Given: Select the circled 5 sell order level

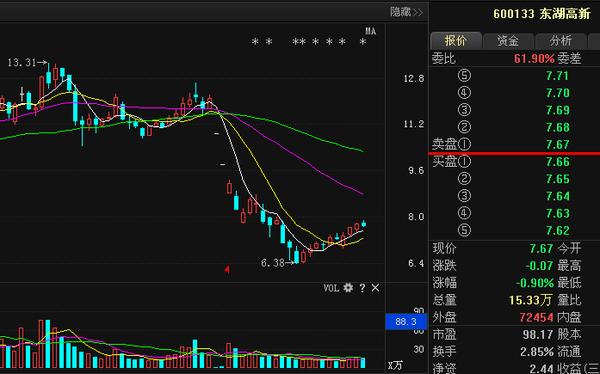Looking at the screenshot, I should 464,76.
